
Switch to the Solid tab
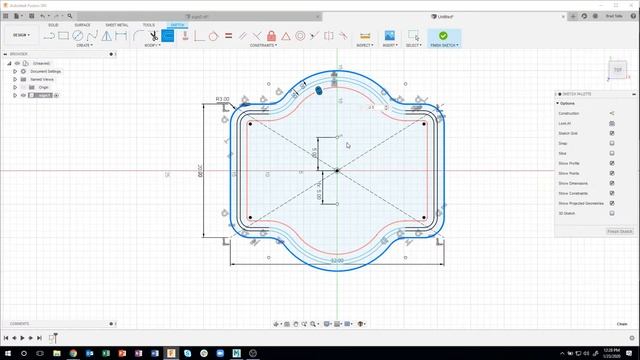[x=53, y=25]
